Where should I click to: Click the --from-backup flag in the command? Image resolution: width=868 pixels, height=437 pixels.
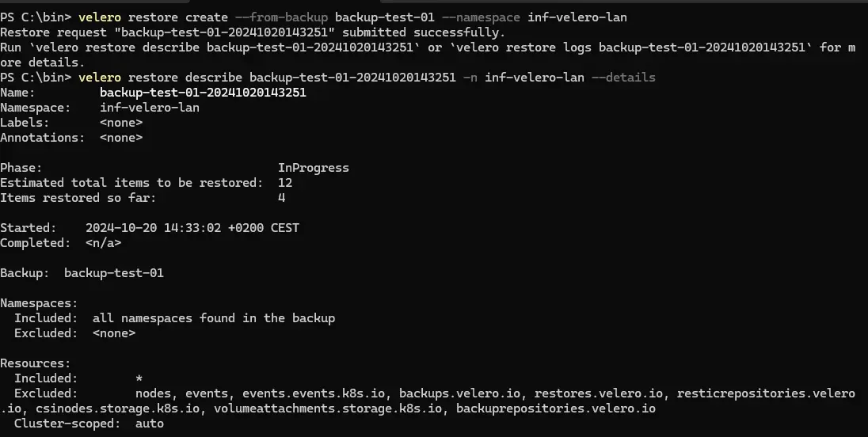point(281,17)
